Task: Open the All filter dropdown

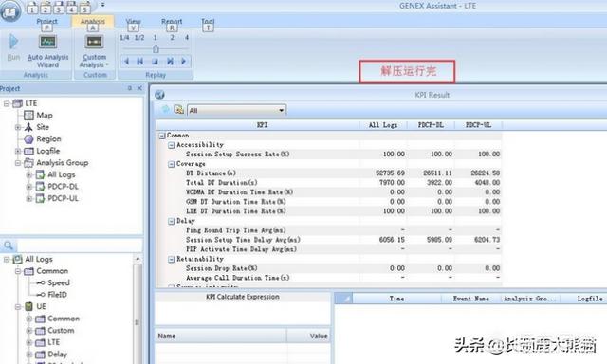Action: point(236,110)
